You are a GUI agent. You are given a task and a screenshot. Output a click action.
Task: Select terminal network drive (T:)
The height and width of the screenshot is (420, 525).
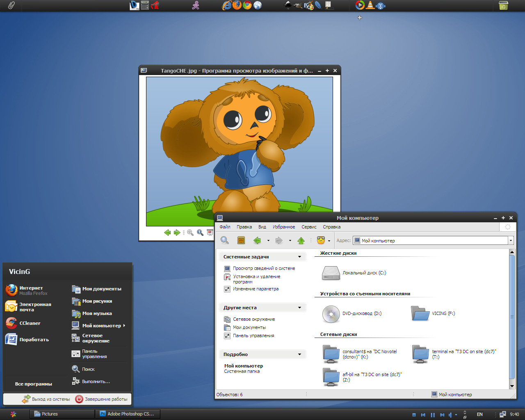454,354
